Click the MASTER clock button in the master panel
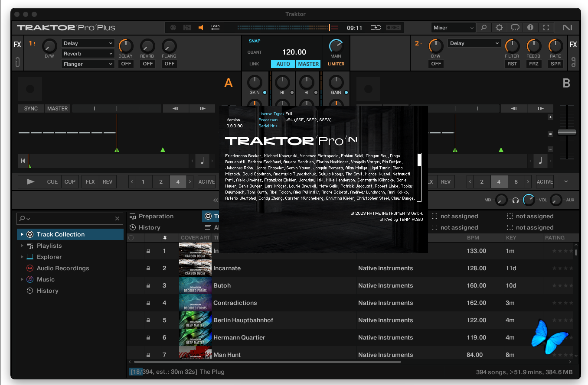The image size is (588, 385). click(x=309, y=64)
